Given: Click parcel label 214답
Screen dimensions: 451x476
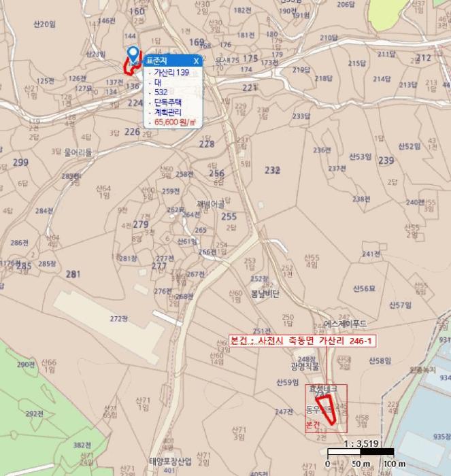Looking at the screenshot, I should pos(382,79).
